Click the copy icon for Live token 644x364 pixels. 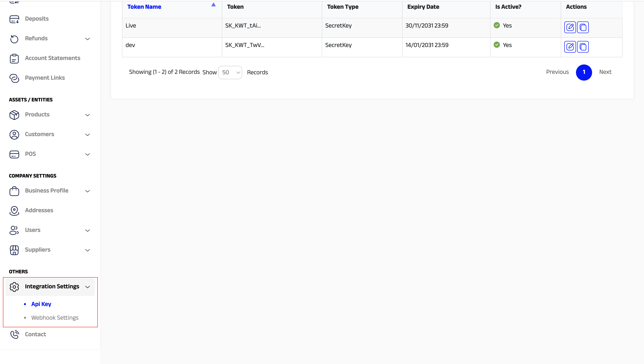(x=583, y=27)
